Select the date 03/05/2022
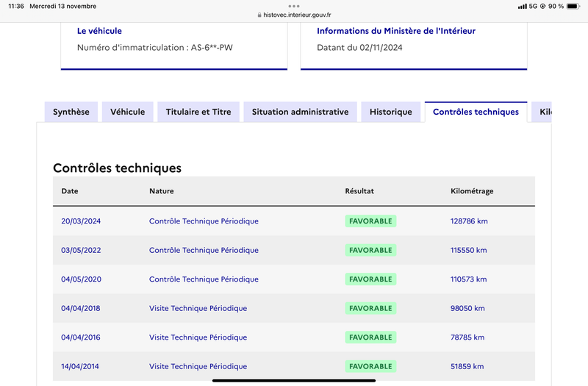Viewport: 588px width, 386px height. click(81, 250)
